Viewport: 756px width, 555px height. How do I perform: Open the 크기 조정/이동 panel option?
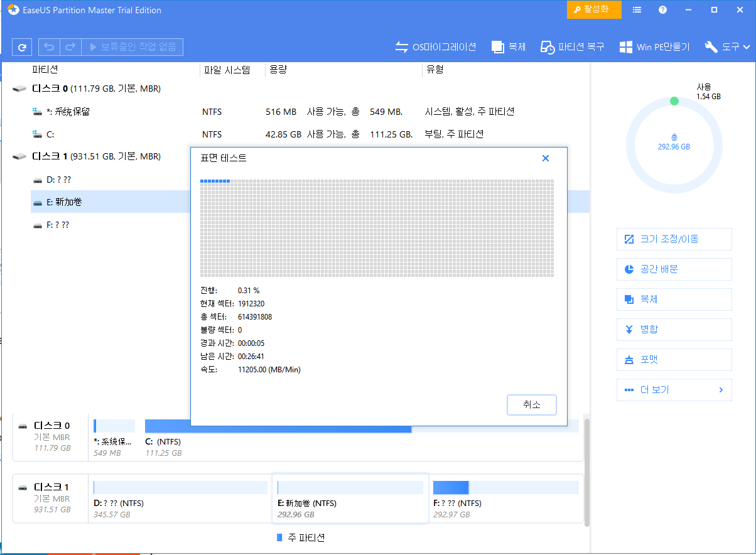pos(674,239)
